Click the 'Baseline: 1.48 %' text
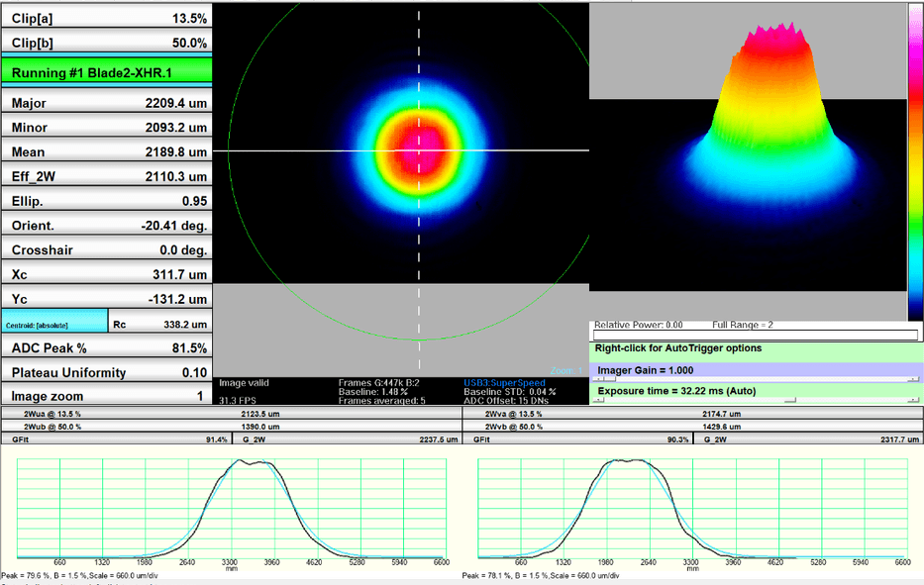 click(373, 392)
